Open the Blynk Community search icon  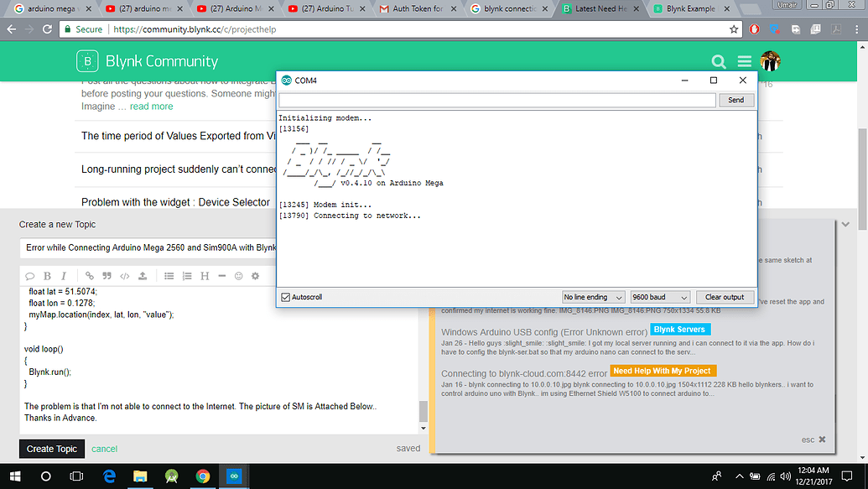click(x=719, y=61)
